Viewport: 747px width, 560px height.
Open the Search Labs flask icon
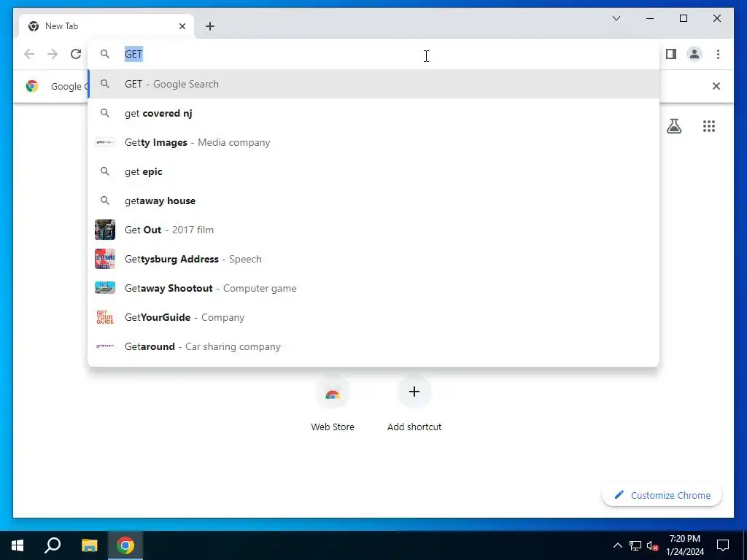click(673, 126)
